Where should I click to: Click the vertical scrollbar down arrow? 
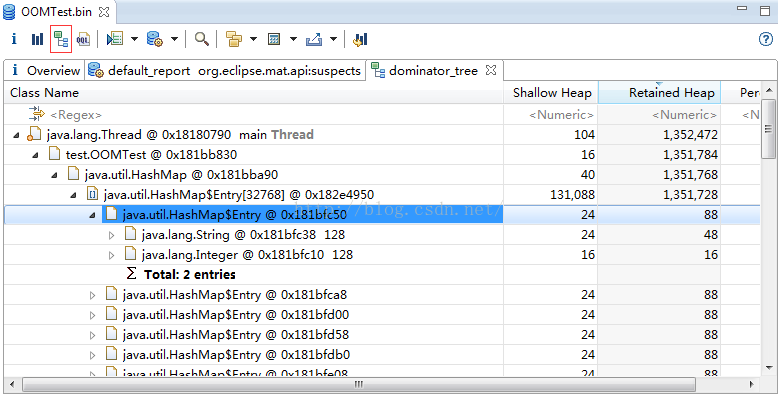tap(769, 368)
